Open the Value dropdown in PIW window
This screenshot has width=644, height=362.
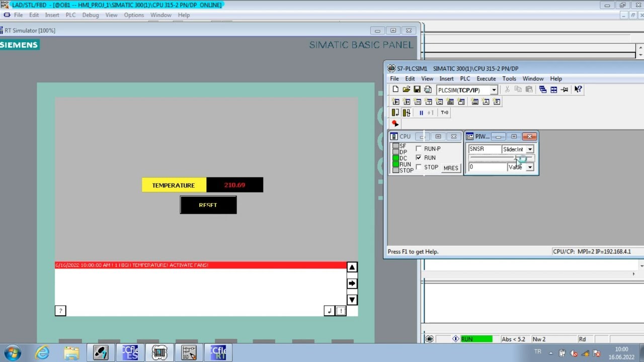pos(530,167)
